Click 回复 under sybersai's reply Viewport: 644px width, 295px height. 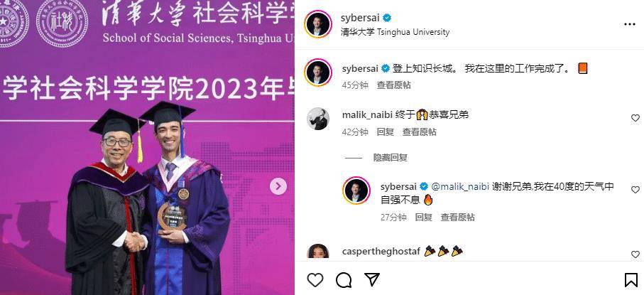423,218
